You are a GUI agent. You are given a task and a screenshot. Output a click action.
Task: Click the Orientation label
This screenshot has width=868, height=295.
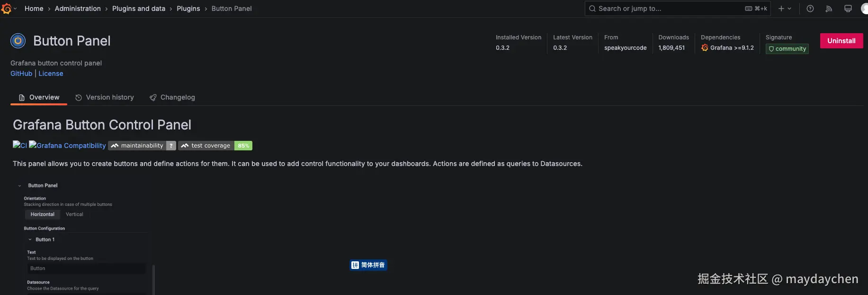pos(35,199)
